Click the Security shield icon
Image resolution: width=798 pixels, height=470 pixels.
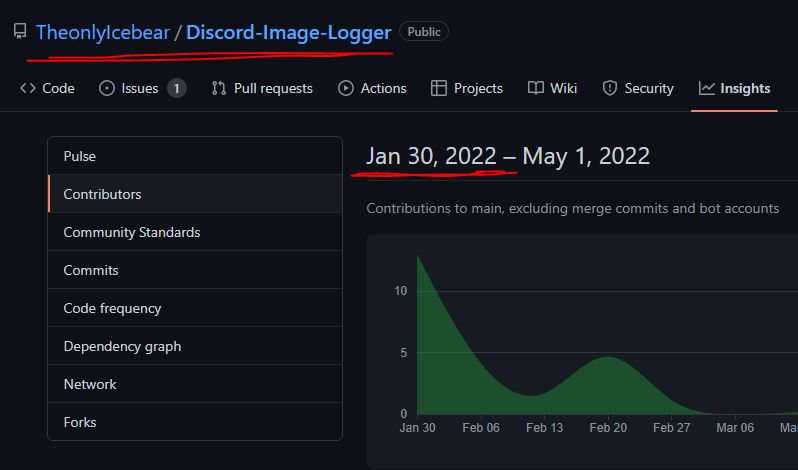coord(610,88)
